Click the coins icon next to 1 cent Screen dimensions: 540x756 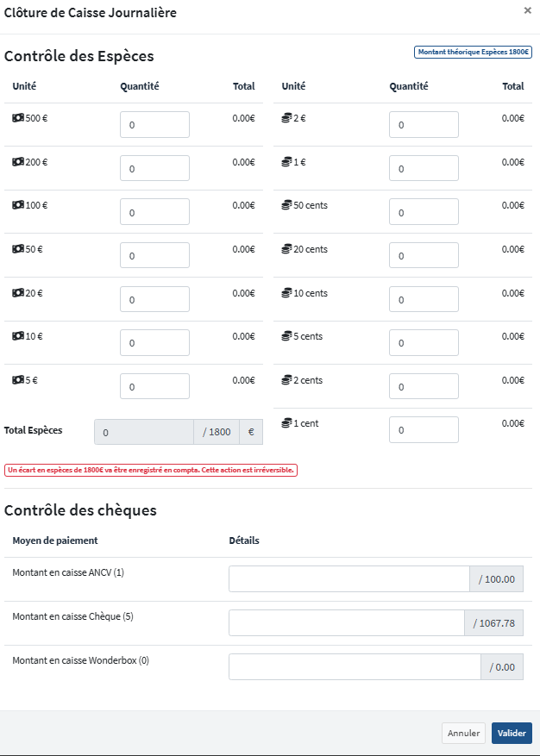click(287, 423)
